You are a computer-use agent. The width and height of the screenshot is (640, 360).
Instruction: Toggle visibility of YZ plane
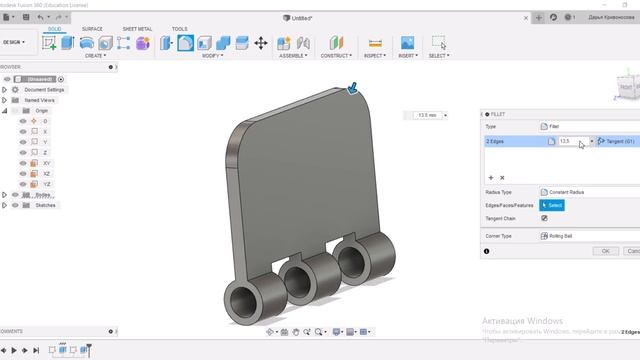tap(23, 184)
